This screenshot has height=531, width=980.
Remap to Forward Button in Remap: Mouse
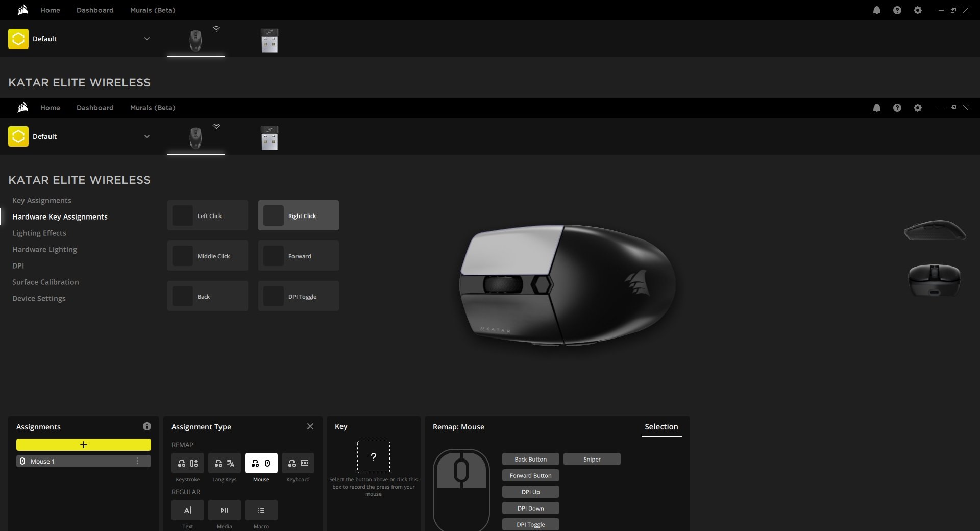(x=531, y=475)
